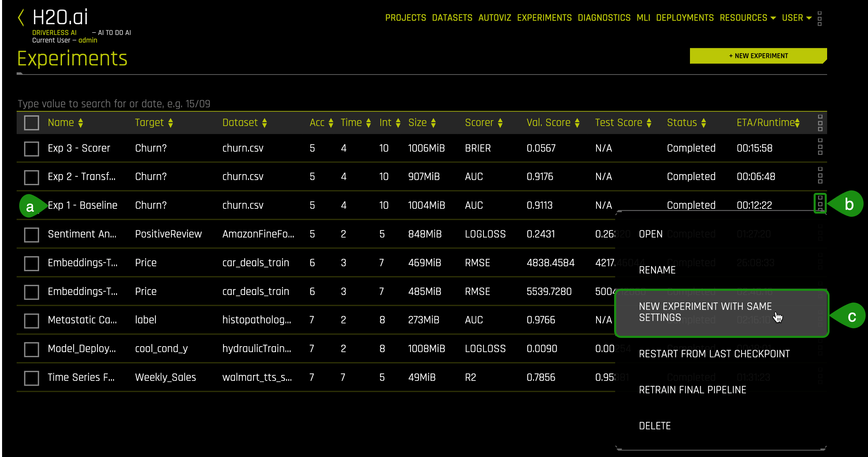Check the Embeddings-T row with 485MiB size
The width and height of the screenshot is (868, 457).
(x=32, y=292)
